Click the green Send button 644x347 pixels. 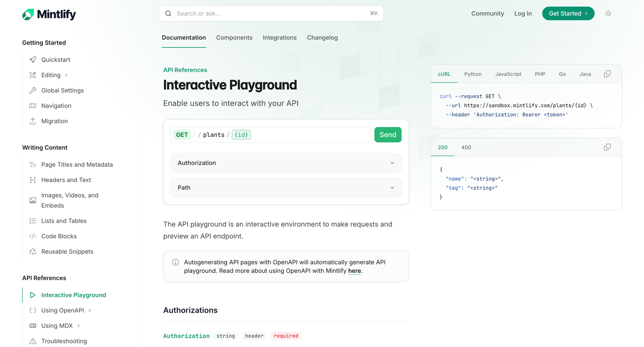(x=388, y=135)
